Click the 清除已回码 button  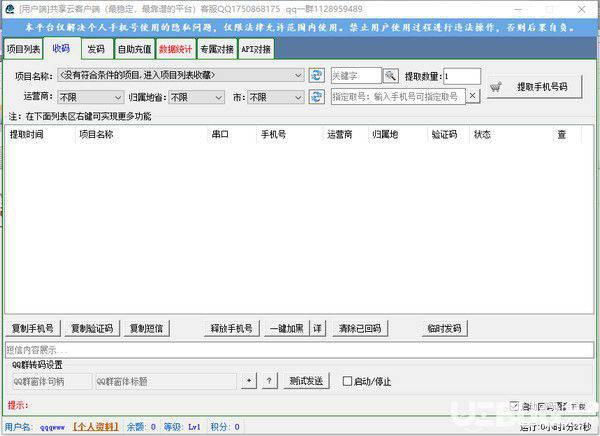coord(360,328)
